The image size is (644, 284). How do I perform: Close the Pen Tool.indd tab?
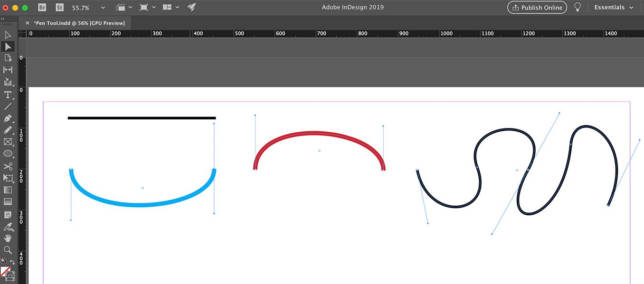[x=27, y=23]
